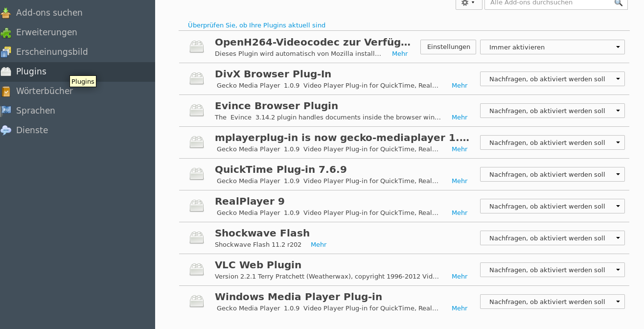644x329 pixels.
Task: Switch to the Sprachen category
Action: pyautogui.click(x=77, y=111)
